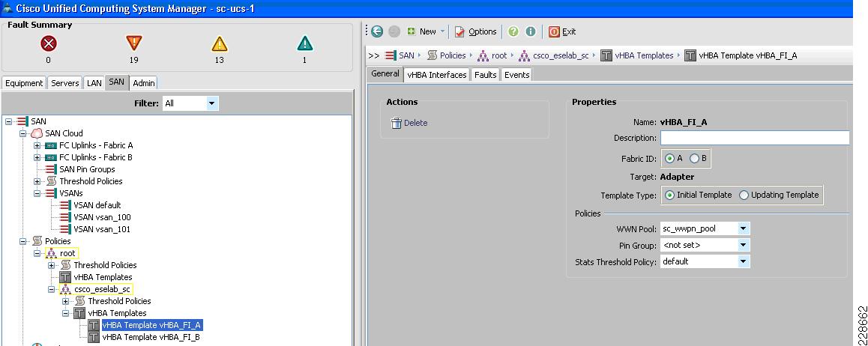Click FC Uplinks - Fabric A icon
This screenshot has height=346, width=868.
(50, 145)
